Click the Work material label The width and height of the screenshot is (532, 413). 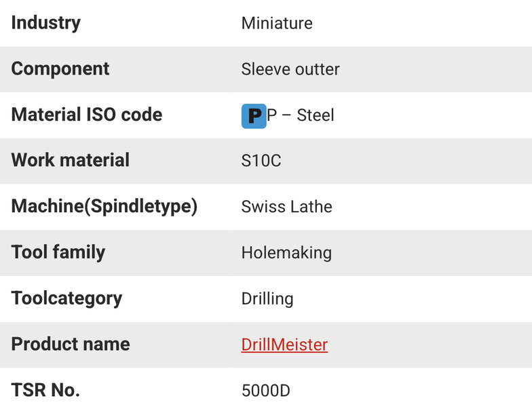(x=71, y=160)
